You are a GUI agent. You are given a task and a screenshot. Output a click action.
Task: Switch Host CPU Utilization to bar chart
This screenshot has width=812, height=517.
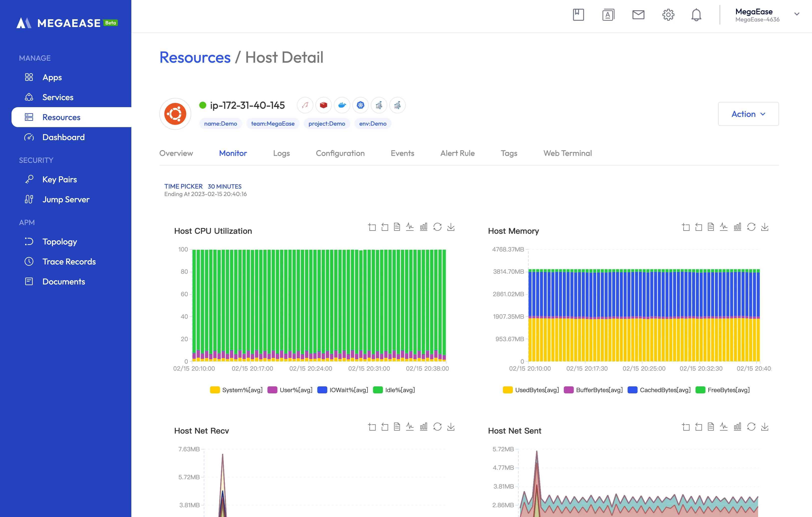click(423, 227)
